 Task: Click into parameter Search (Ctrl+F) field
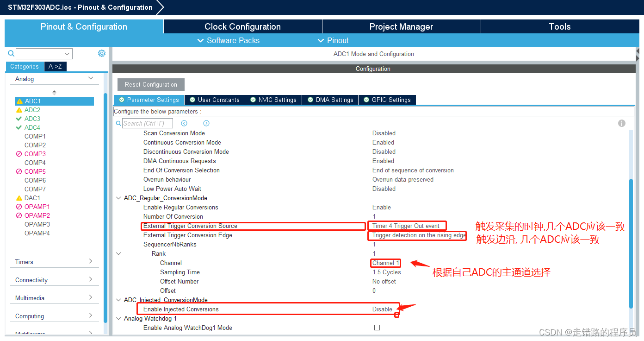148,123
